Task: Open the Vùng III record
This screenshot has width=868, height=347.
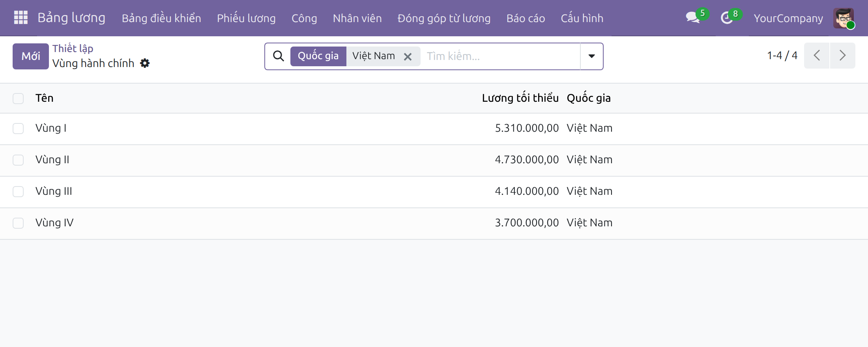Action: 54,191
